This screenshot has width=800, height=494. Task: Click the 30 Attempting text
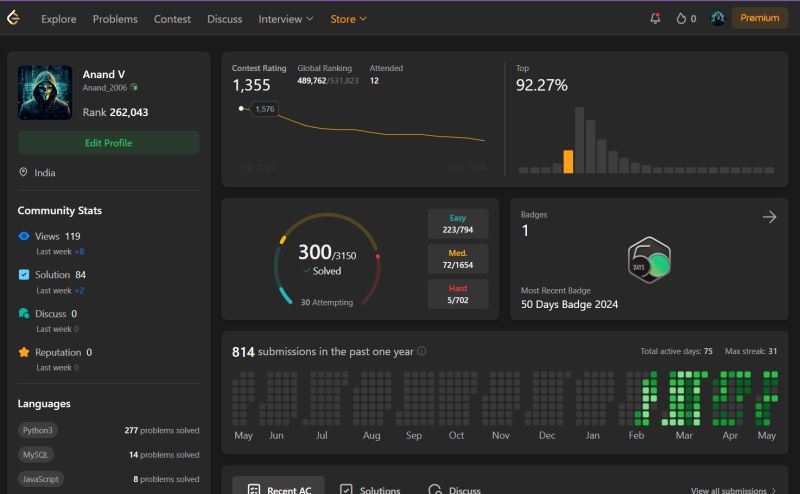(x=327, y=302)
